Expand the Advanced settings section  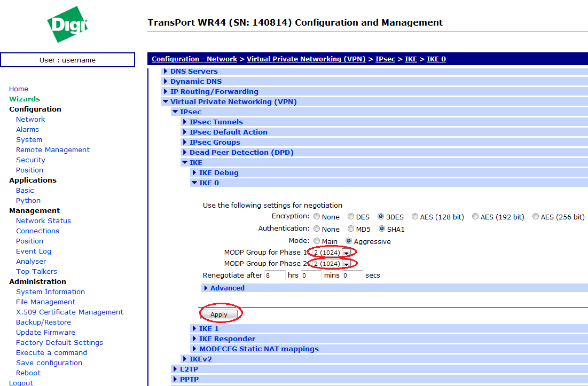[227, 288]
